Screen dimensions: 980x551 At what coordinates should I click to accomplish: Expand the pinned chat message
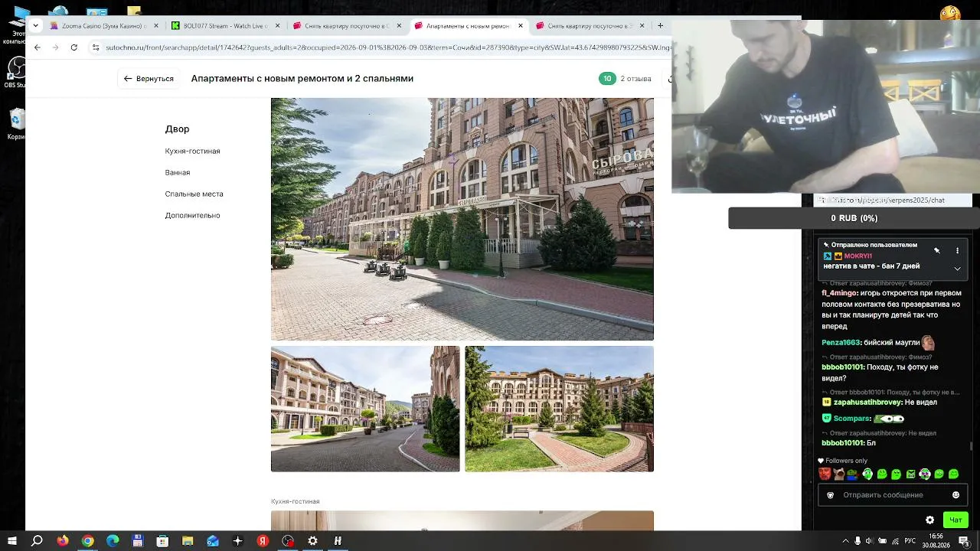[957, 269]
